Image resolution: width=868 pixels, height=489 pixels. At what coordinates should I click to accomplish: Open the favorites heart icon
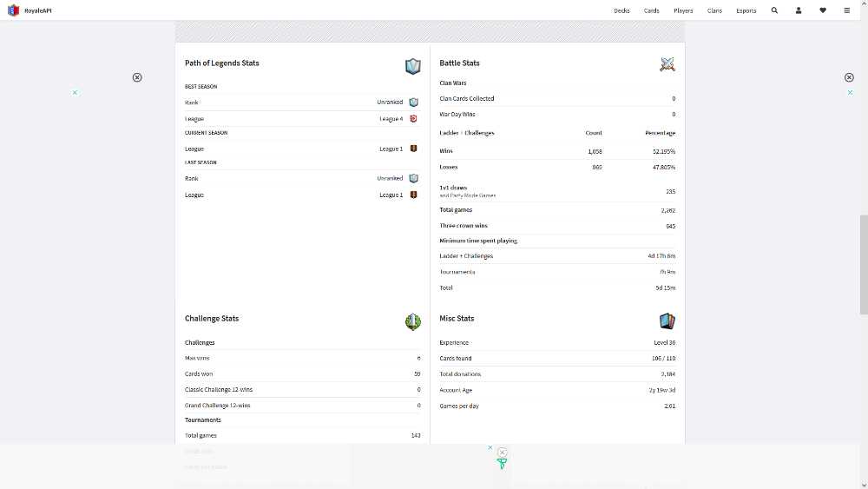823,10
